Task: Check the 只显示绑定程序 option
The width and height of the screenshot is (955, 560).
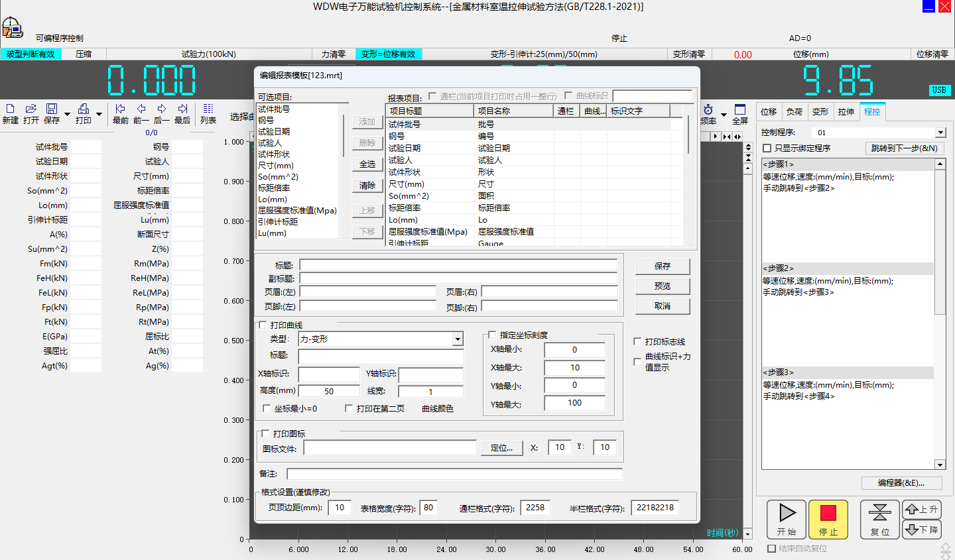Action: point(767,148)
